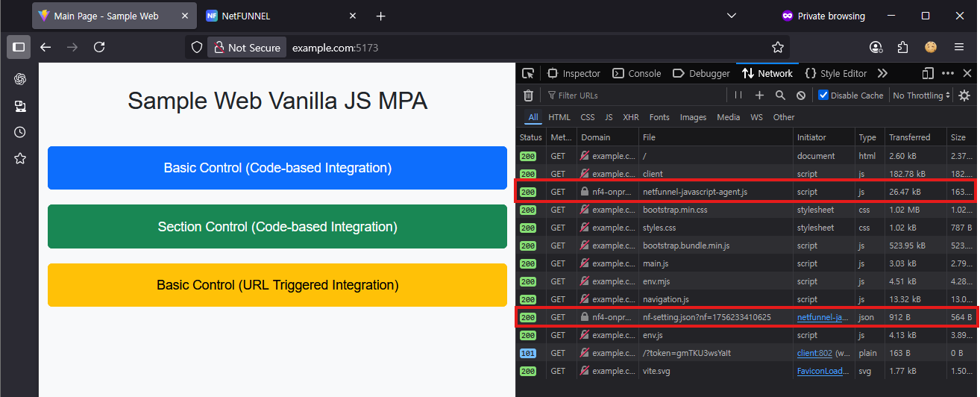The height and width of the screenshot is (397, 980).
Task: Go back to previous page
Action: click(x=45, y=47)
